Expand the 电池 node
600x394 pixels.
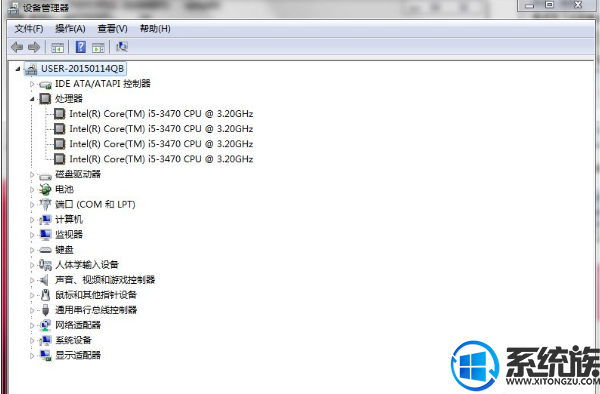pos(32,189)
